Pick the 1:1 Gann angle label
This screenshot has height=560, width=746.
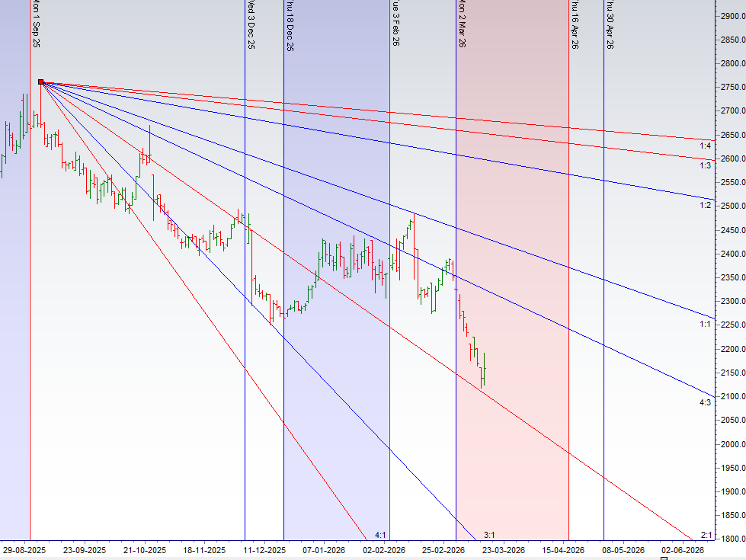coord(705,325)
